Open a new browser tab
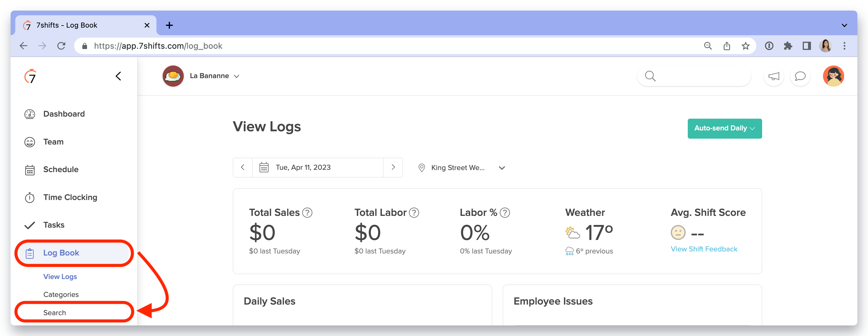 coord(169,25)
